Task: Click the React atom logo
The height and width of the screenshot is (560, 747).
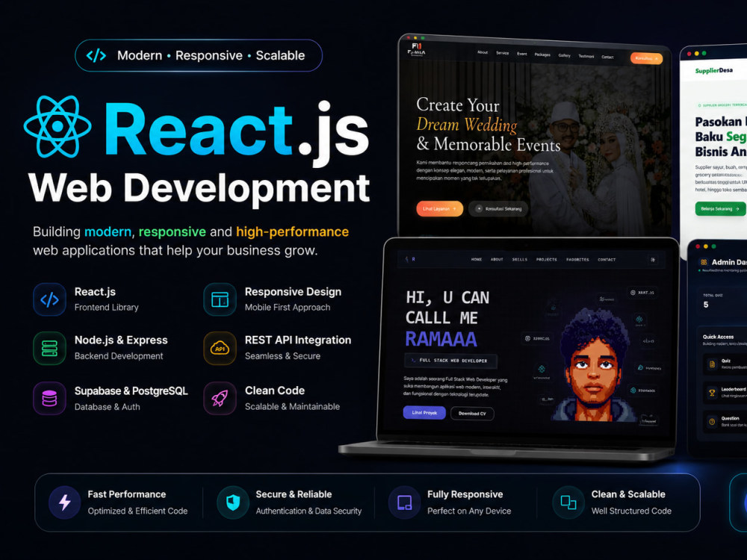Action: click(x=58, y=127)
